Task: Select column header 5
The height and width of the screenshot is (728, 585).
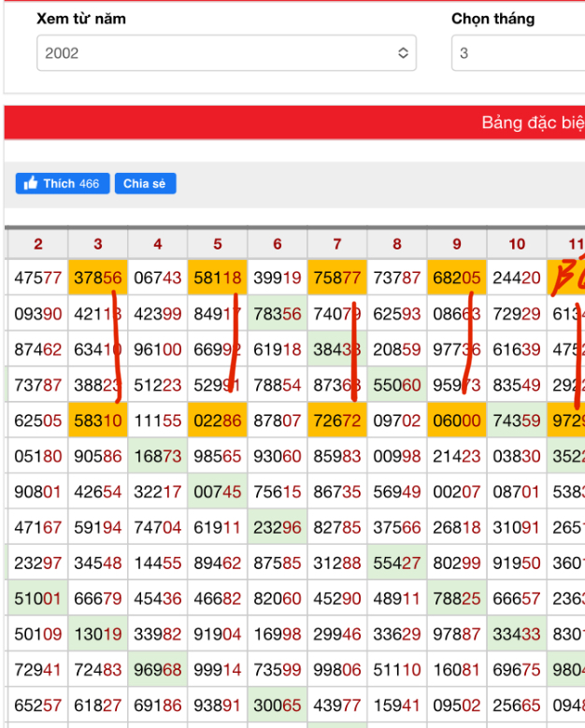Action: click(218, 244)
